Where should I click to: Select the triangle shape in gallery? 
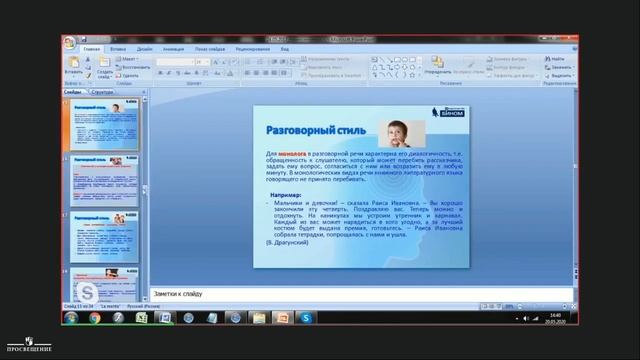pyautogui.click(x=374, y=67)
